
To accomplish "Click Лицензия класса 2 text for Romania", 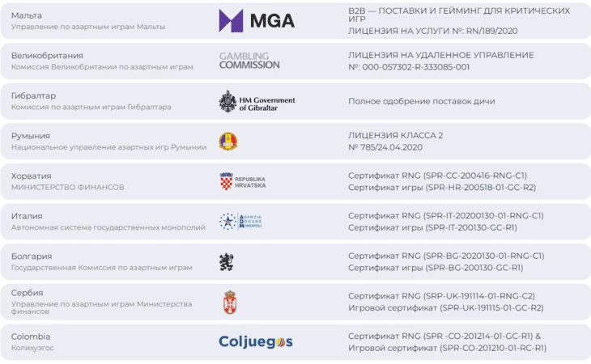I will tap(395, 136).
